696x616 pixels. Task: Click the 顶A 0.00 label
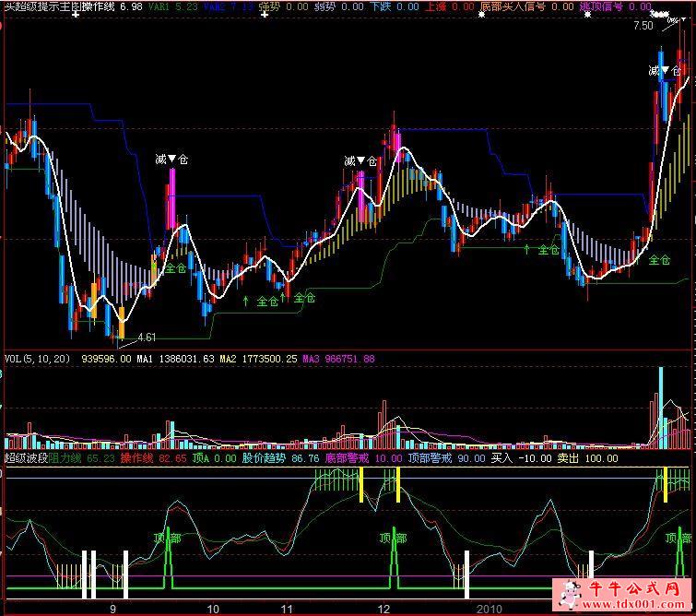215,458
